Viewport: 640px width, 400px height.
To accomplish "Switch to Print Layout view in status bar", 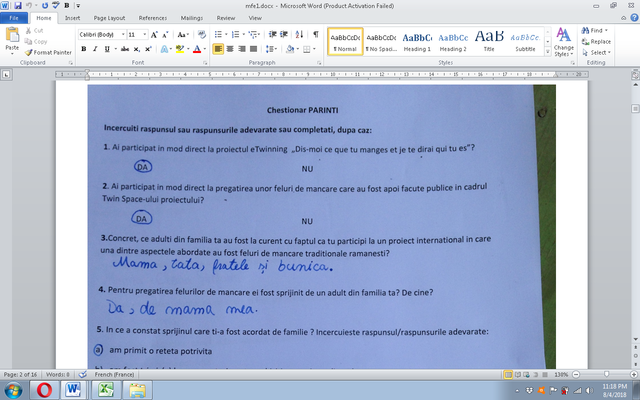I will pos(508,375).
